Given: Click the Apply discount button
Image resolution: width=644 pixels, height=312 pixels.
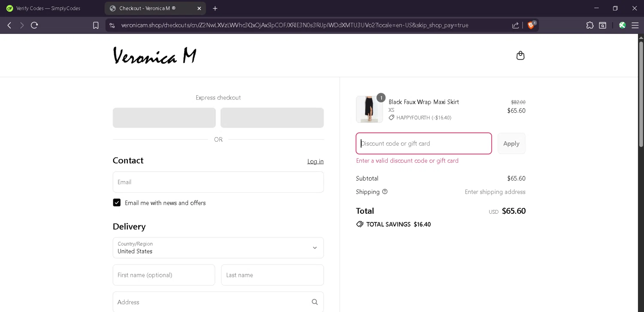Looking at the screenshot, I should [x=511, y=143].
